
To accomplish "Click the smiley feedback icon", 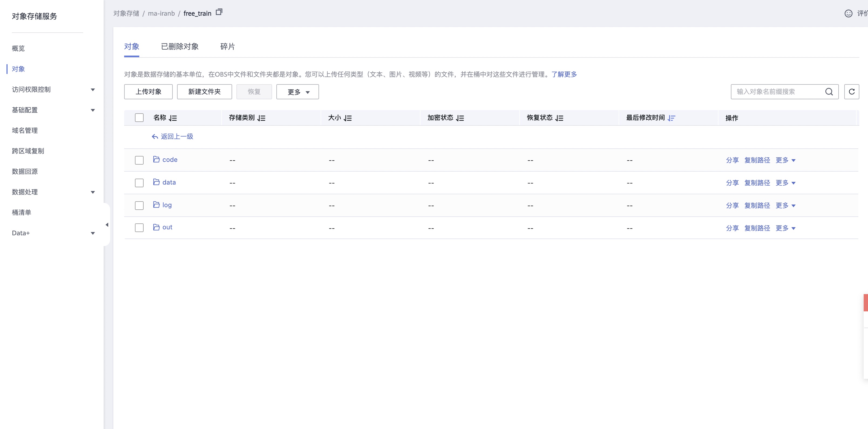I will pos(848,13).
